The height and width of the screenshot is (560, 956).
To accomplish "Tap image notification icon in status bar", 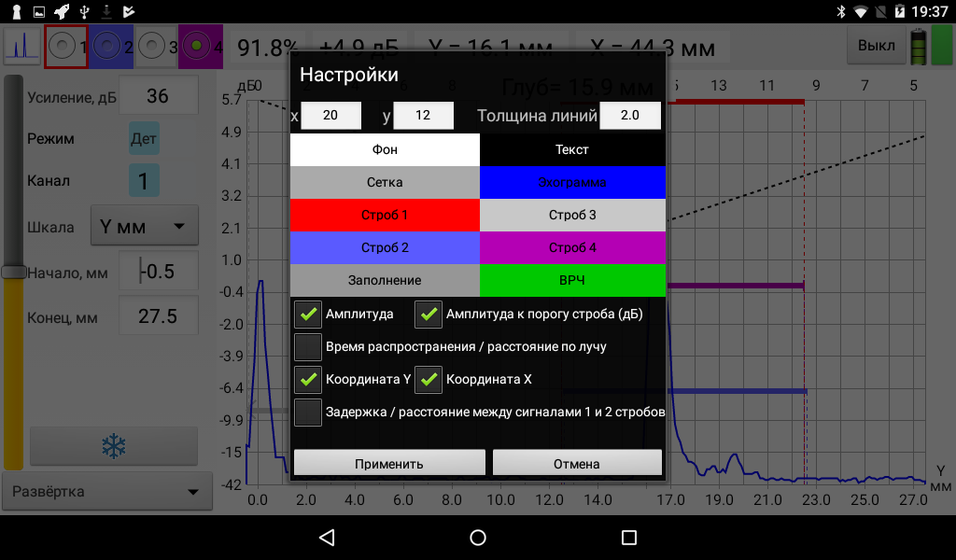I will click(38, 11).
